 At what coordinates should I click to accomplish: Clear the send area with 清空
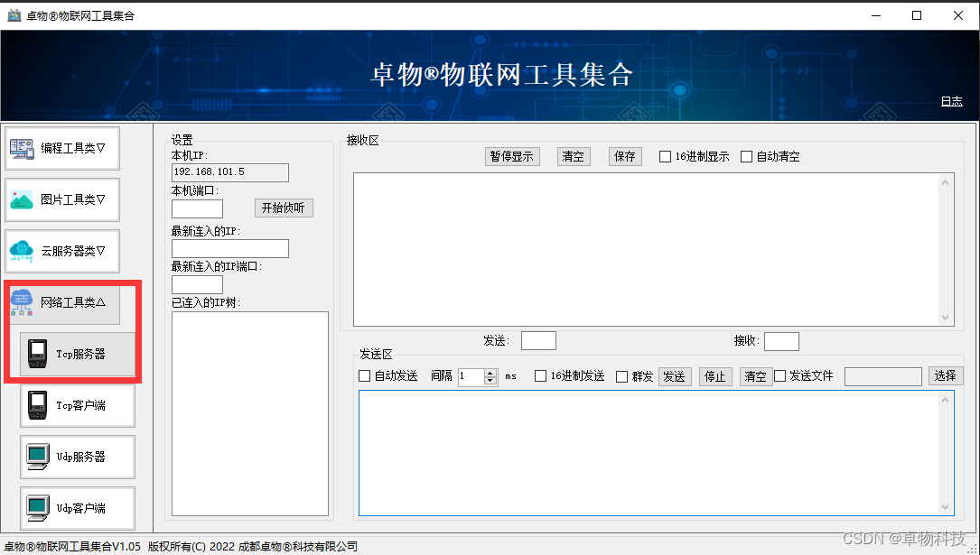756,376
